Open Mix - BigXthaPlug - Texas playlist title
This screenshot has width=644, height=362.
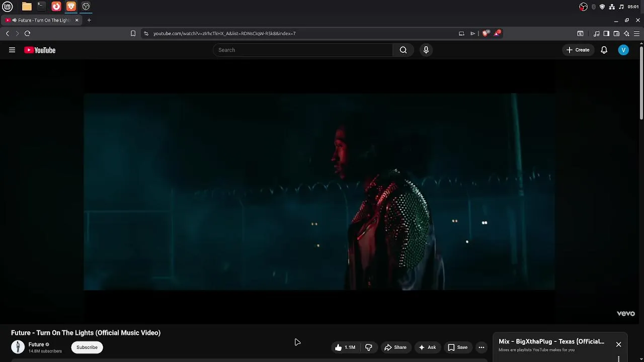(551, 341)
